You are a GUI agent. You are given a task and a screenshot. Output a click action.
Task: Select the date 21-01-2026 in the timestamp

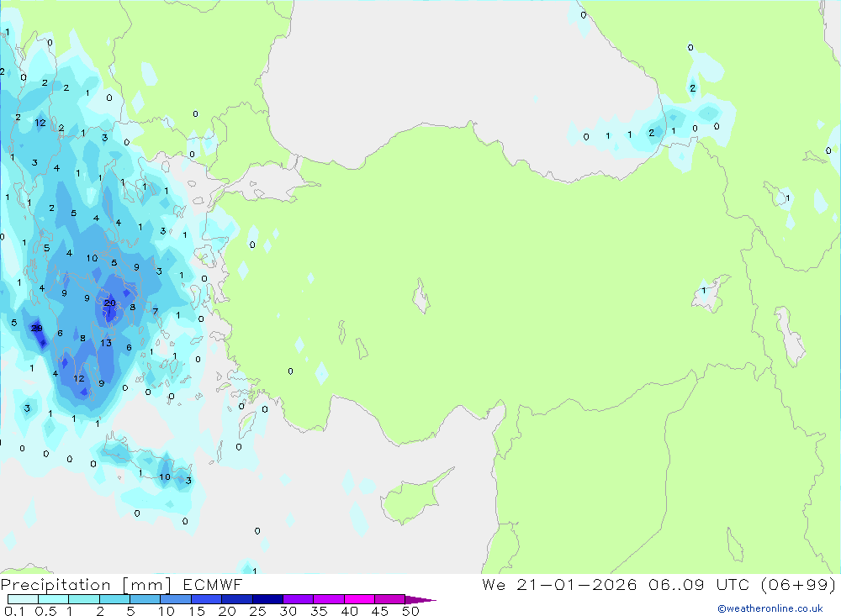(577, 584)
